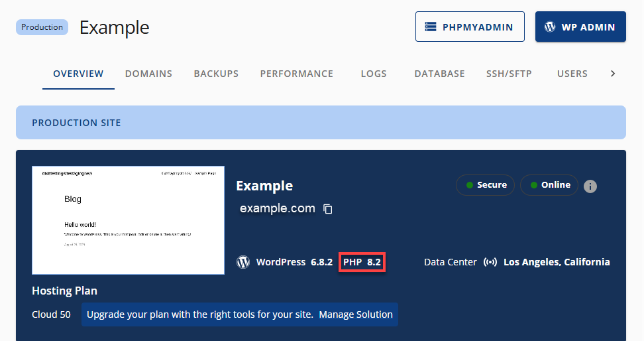Click the WordPress logo next to version 6.8.2

243,262
